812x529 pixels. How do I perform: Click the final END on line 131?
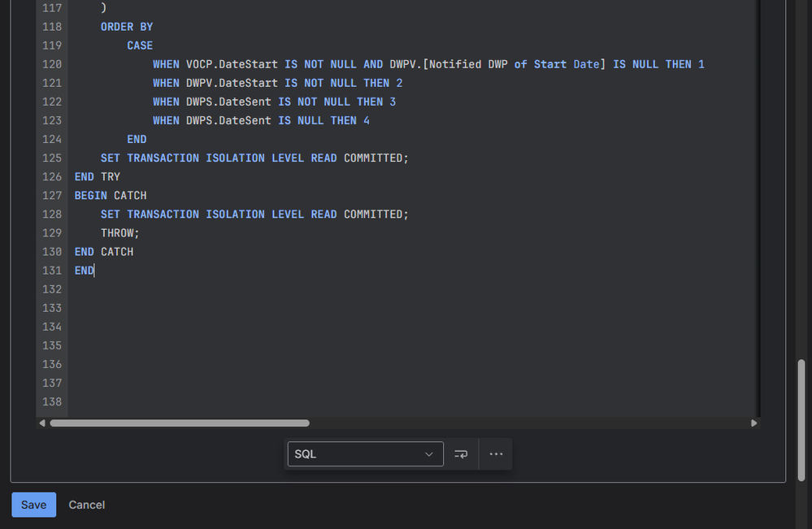tap(83, 270)
